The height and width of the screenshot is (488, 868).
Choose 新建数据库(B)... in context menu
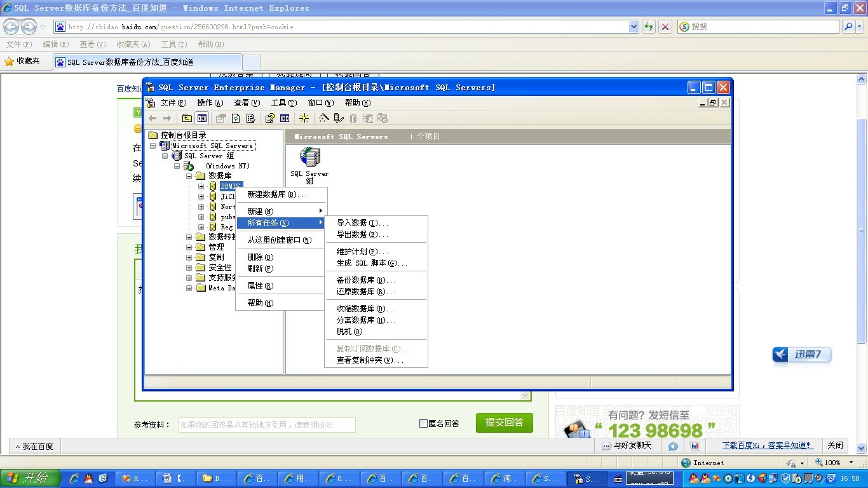(280, 194)
